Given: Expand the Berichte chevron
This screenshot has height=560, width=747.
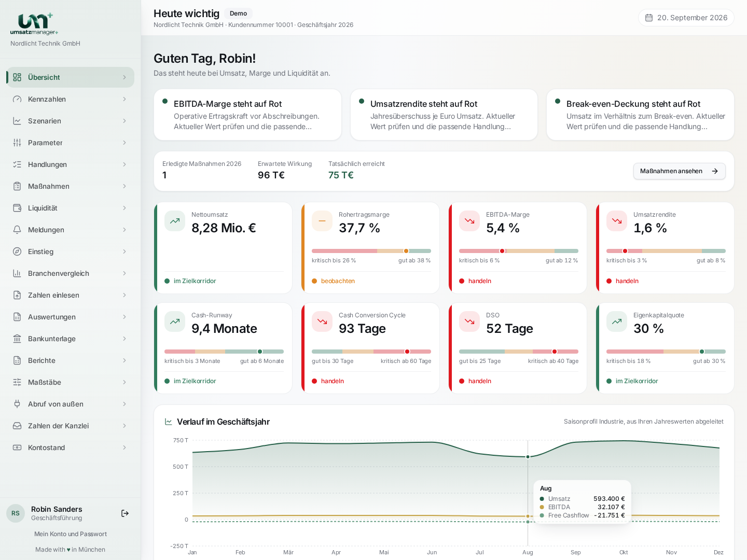Looking at the screenshot, I should coord(125,360).
